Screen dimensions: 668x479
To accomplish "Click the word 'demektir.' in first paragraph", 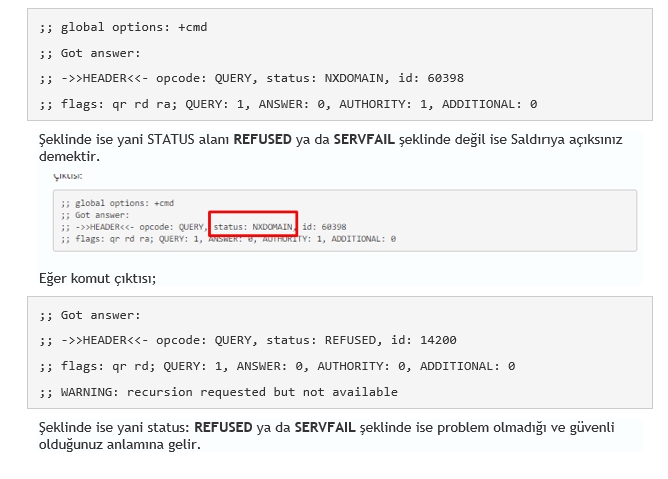I will point(69,156).
